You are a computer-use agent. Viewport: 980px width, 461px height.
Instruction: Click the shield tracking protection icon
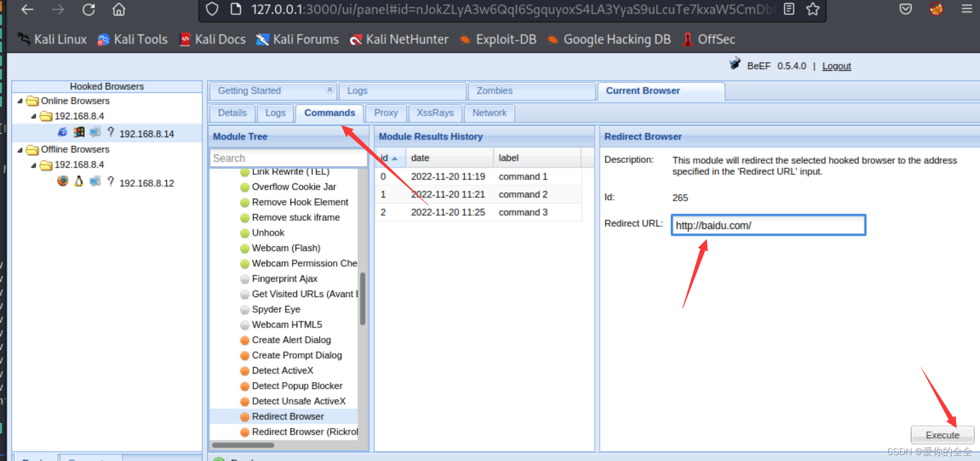click(212, 9)
